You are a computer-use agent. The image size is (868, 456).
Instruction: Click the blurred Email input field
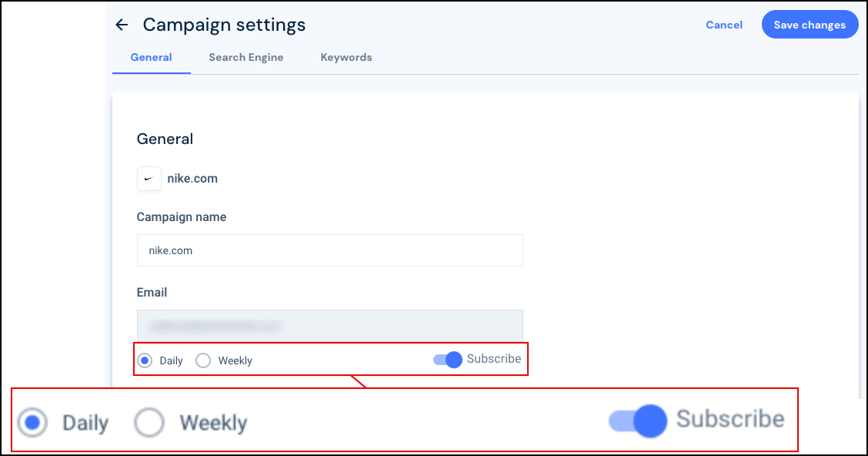(330, 326)
